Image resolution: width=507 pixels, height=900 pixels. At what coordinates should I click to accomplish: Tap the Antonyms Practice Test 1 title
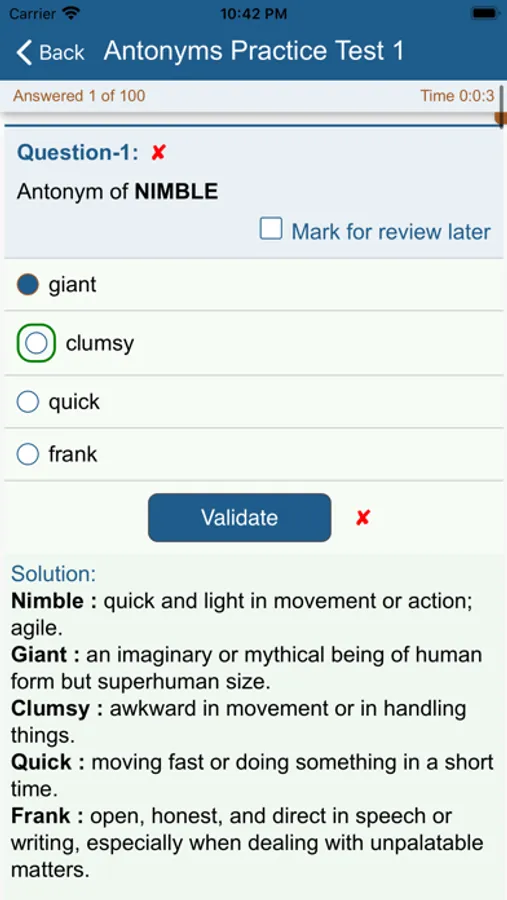[x=254, y=51]
